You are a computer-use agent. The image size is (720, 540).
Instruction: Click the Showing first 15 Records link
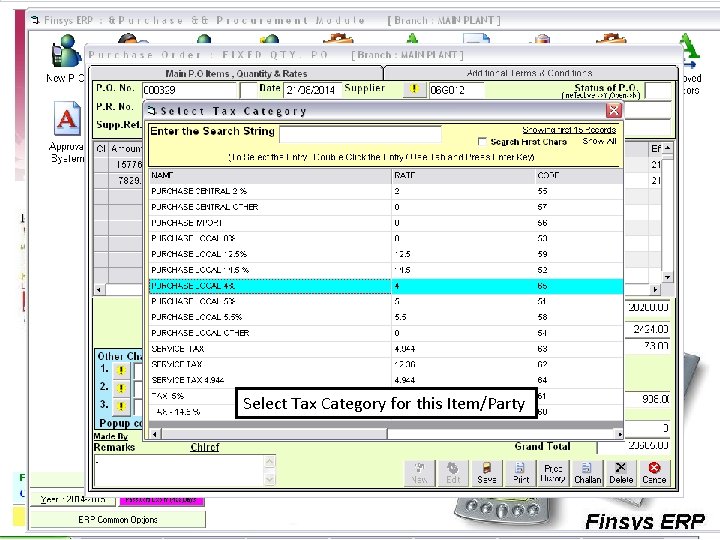[x=569, y=130]
